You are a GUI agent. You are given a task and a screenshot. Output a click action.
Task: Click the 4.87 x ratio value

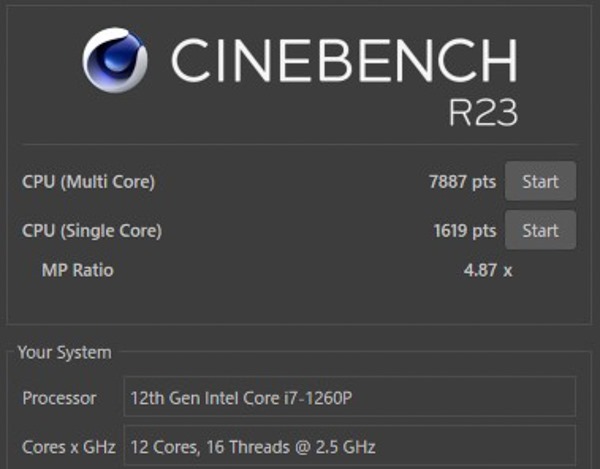pyautogui.click(x=488, y=270)
